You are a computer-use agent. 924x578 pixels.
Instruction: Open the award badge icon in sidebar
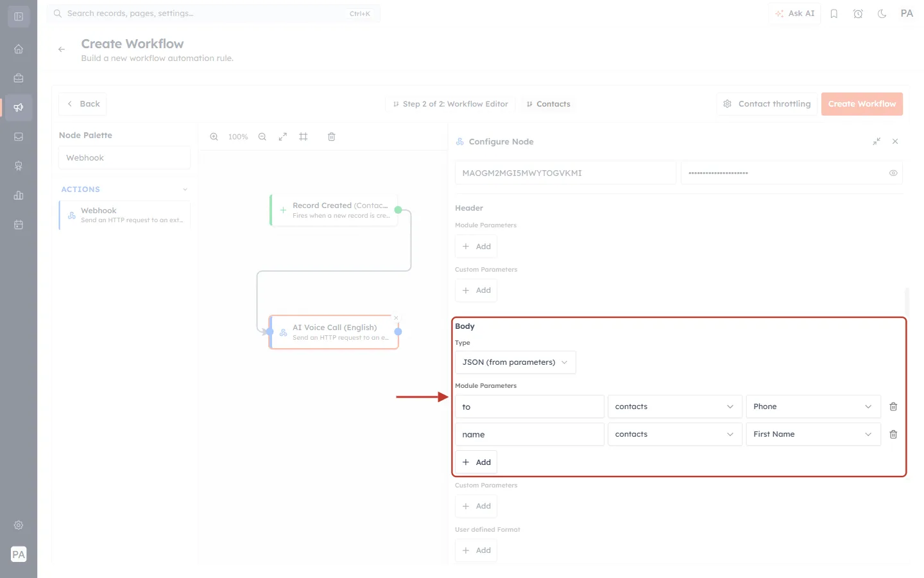pyautogui.click(x=19, y=166)
